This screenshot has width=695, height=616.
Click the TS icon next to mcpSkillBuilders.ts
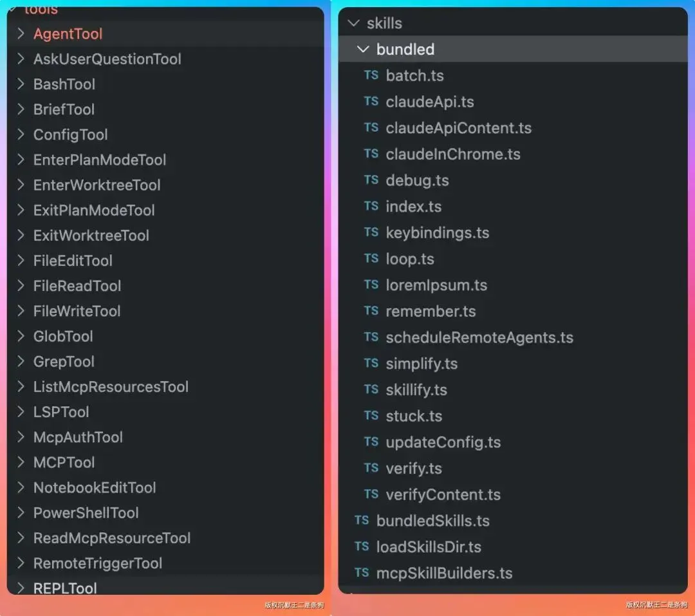click(x=362, y=572)
